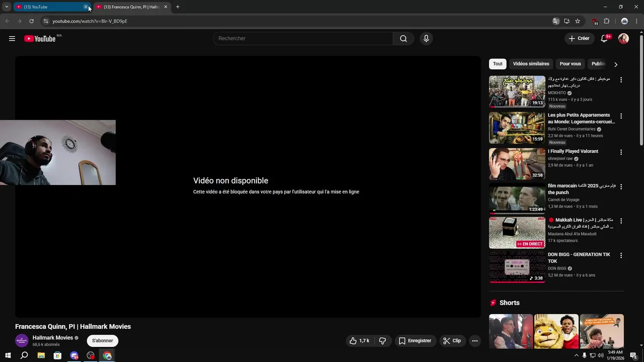The height and width of the screenshot is (362, 644).
Task: Open the Chrome extensions puzzle icon
Action: coord(606,21)
